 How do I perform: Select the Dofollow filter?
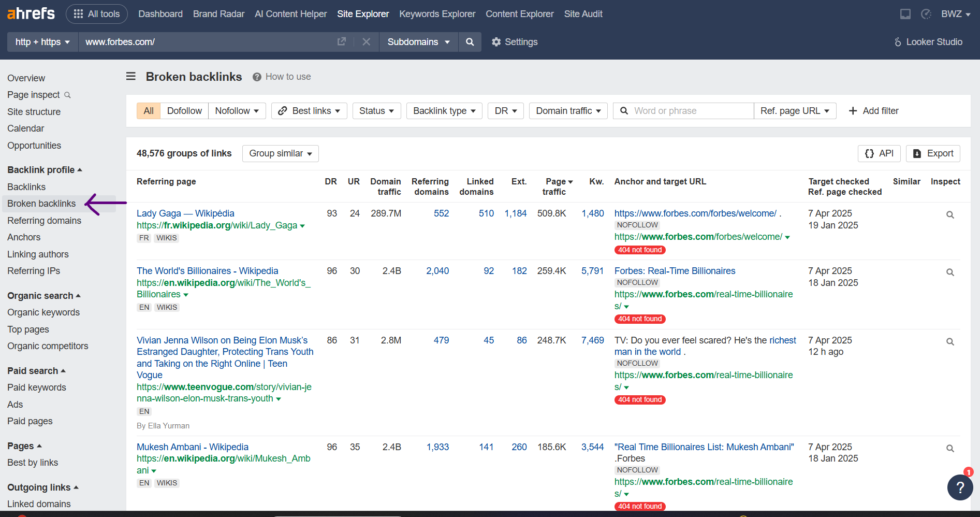pos(184,111)
